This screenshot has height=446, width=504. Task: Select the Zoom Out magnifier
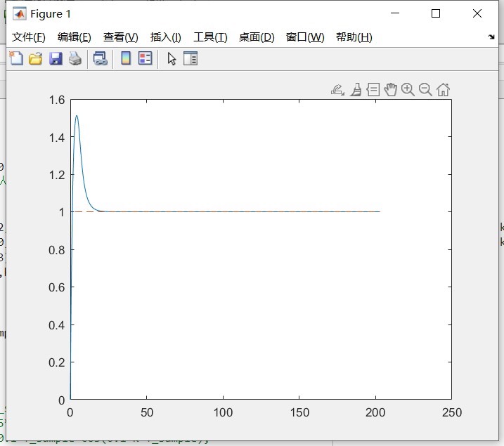[425, 90]
